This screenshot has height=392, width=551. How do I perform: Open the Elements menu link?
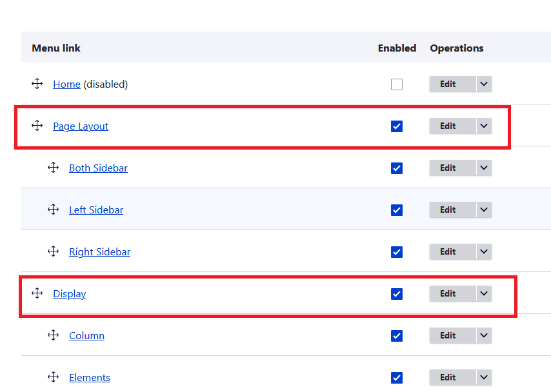click(x=90, y=378)
